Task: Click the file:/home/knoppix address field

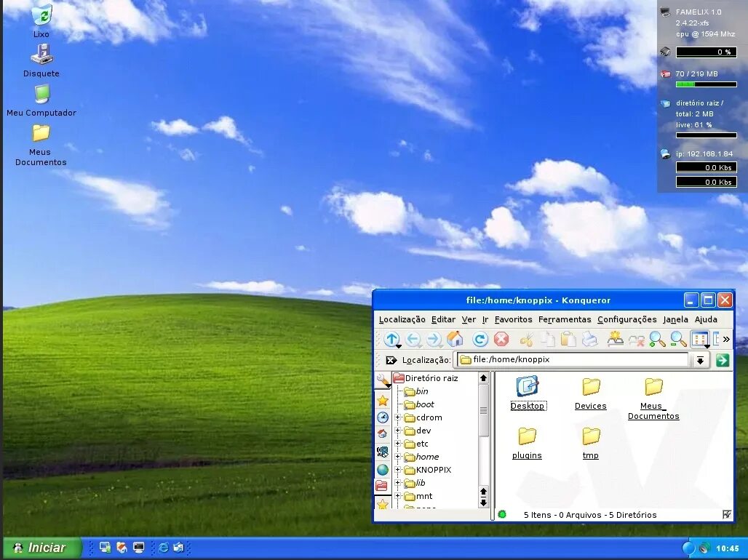Action: pos(573,360)
